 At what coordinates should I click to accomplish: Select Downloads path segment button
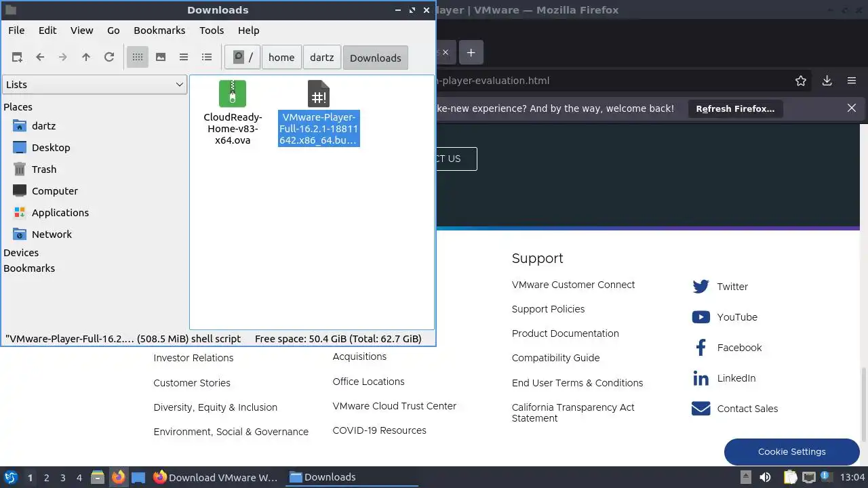[x=376, y=58]
